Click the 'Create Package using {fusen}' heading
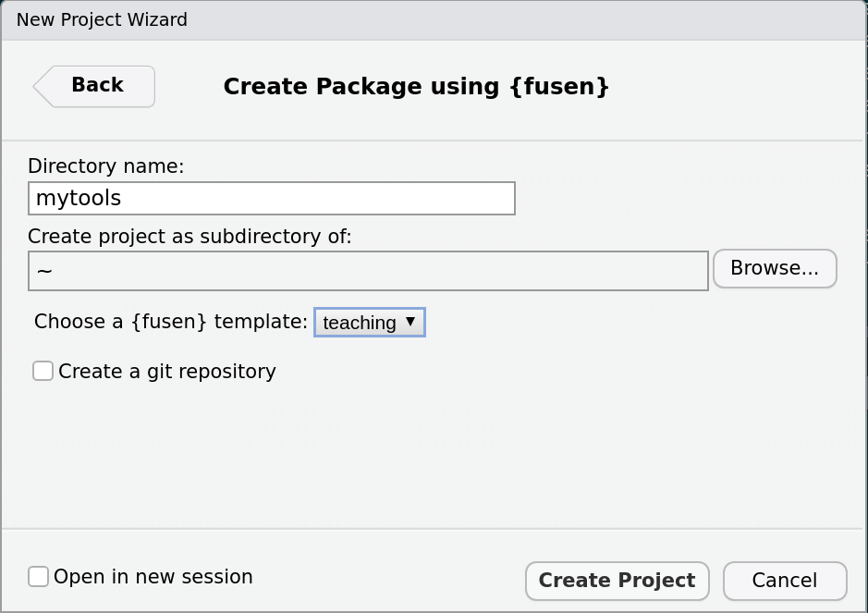This screenshot has height=613, width=868. [x=416, y=86]
